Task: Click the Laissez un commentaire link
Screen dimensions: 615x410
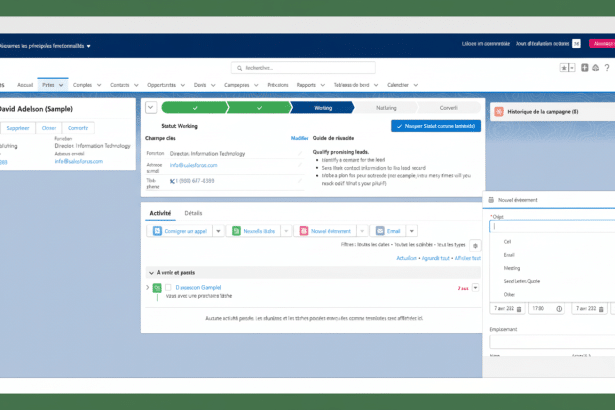Action: point(486,44)
